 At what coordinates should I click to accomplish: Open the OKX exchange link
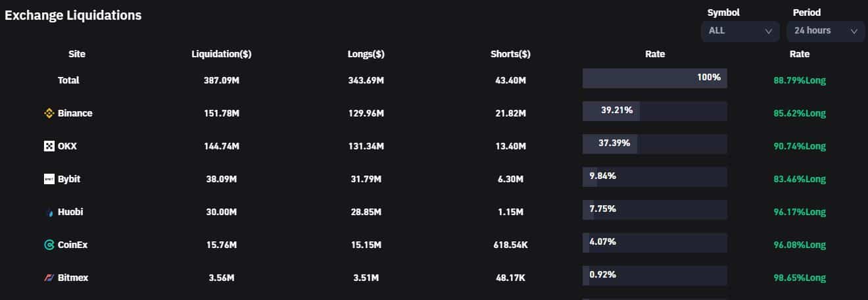point(67,146)
